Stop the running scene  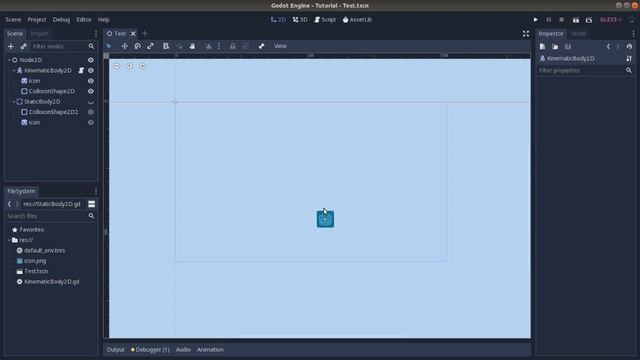[x=562, y=20]
